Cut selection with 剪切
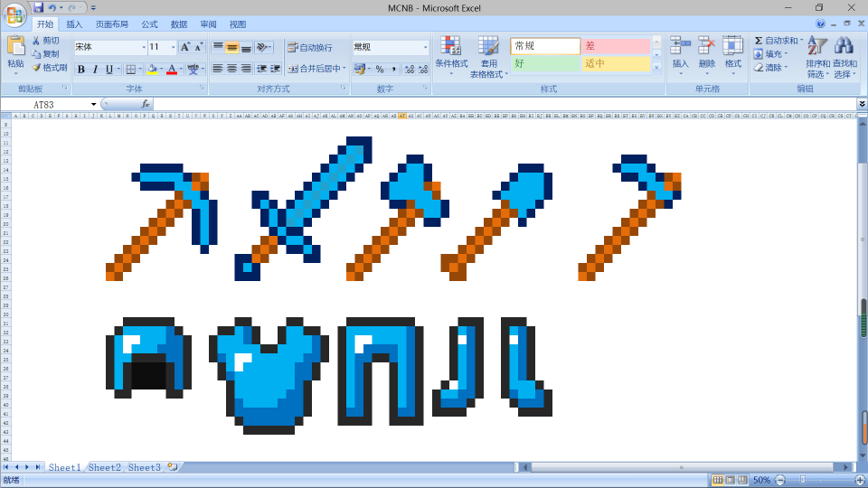The height and width of the screenshot is (488, 868). coord(45,41)
